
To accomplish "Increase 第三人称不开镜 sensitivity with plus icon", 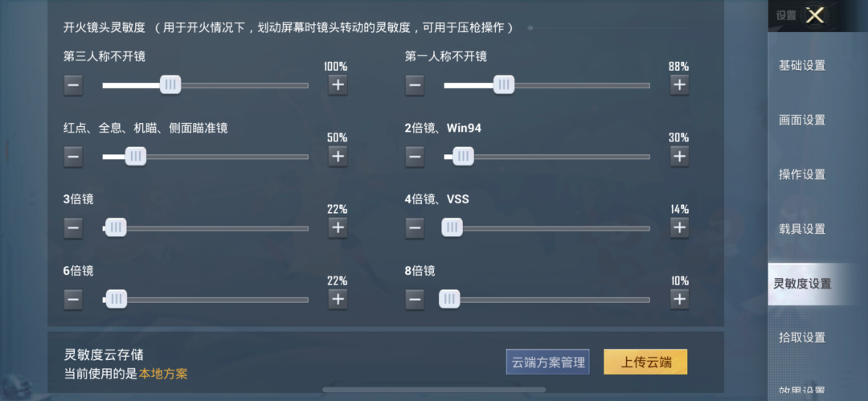I will tap(338, 84).
